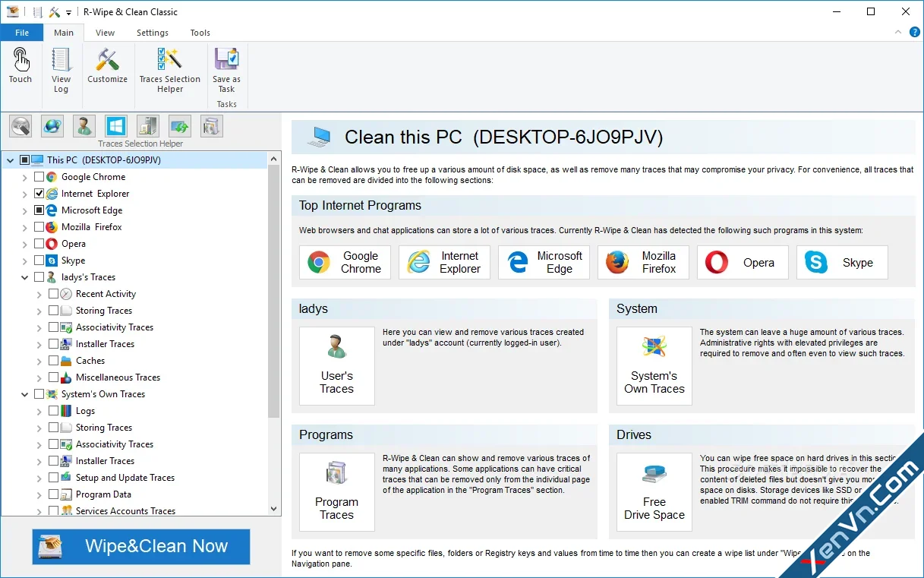
Task: Open the File menu
Action: pyautogui.click(x=22, y=33)
